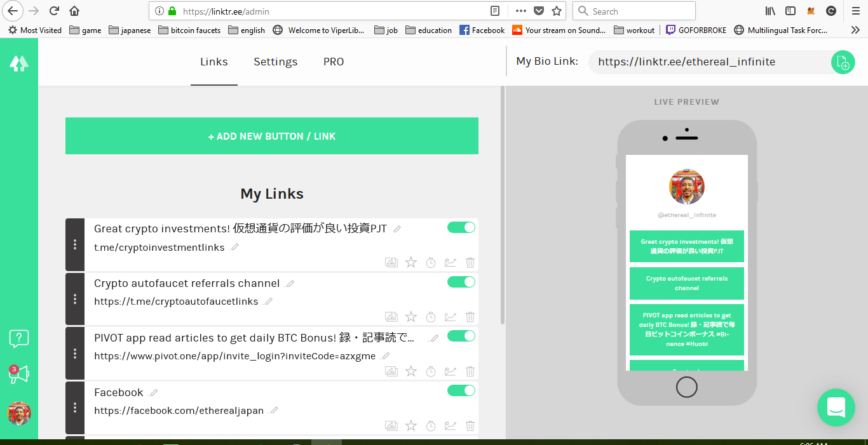Click Crypto autofaucet referrals button in preview
Viewport: 868px width, 445px height.
[x=687, y=283]
